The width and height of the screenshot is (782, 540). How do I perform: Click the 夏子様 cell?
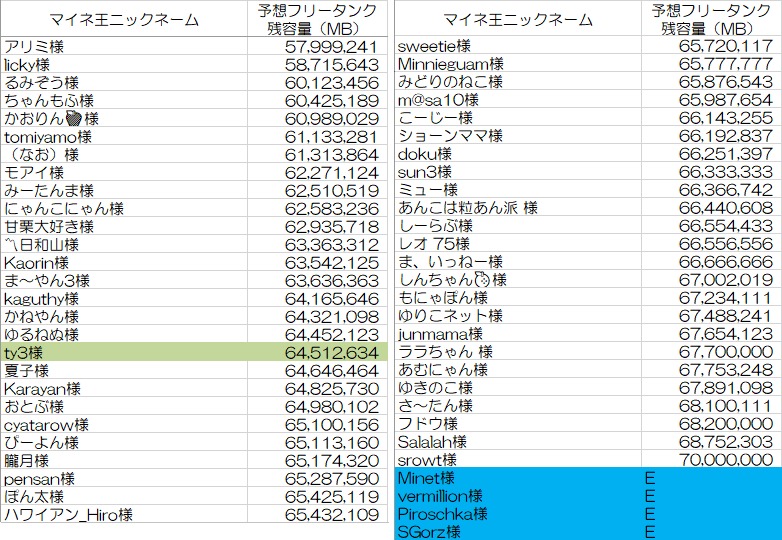tap(124, 370)
